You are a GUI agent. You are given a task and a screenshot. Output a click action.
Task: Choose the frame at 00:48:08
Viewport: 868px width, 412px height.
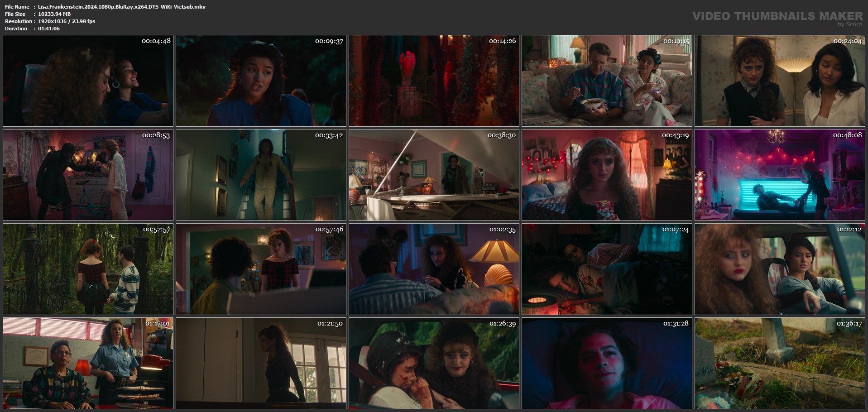[780, 175]
